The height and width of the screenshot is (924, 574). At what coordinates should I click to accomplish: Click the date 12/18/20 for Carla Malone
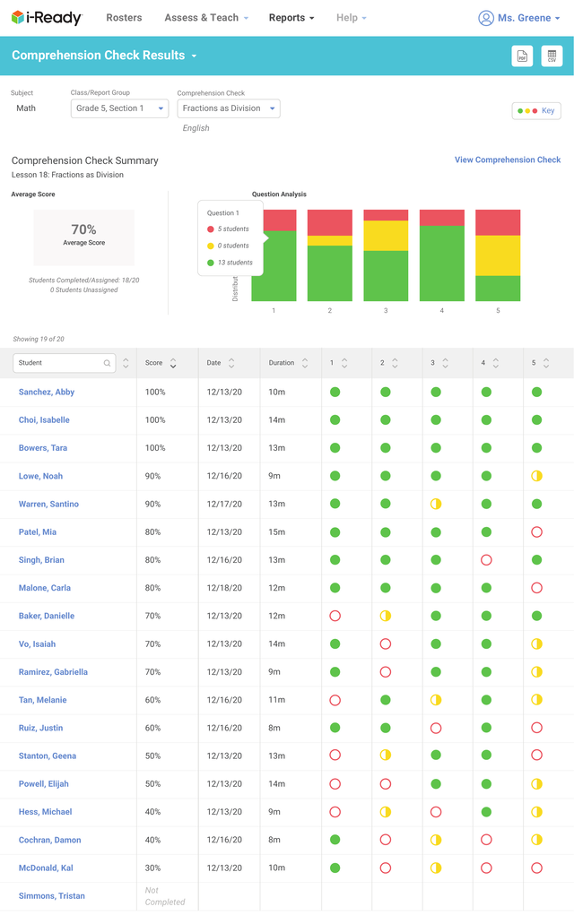(224, 588)
